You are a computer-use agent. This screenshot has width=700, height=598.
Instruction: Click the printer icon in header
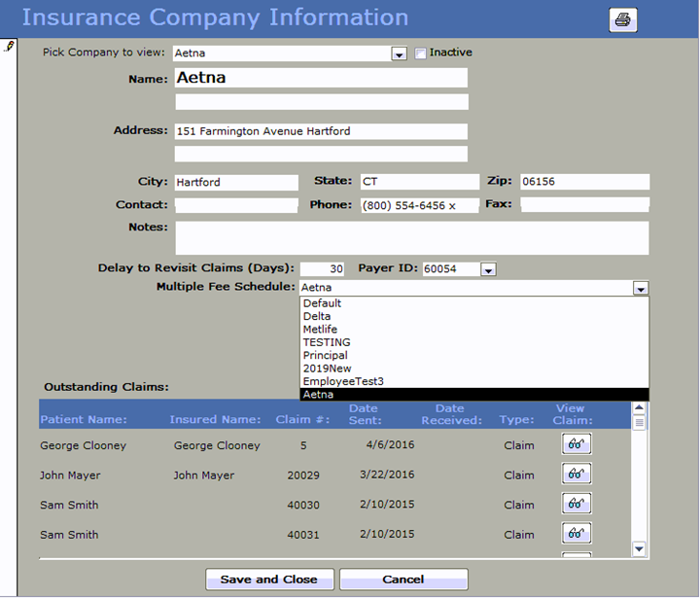623,19
